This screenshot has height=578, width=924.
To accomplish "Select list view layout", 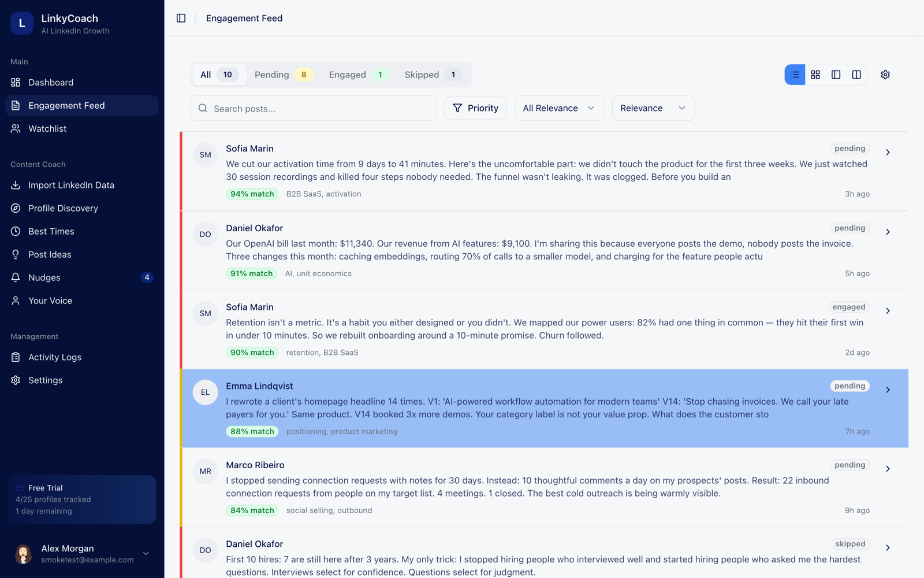I will point(795,75).
